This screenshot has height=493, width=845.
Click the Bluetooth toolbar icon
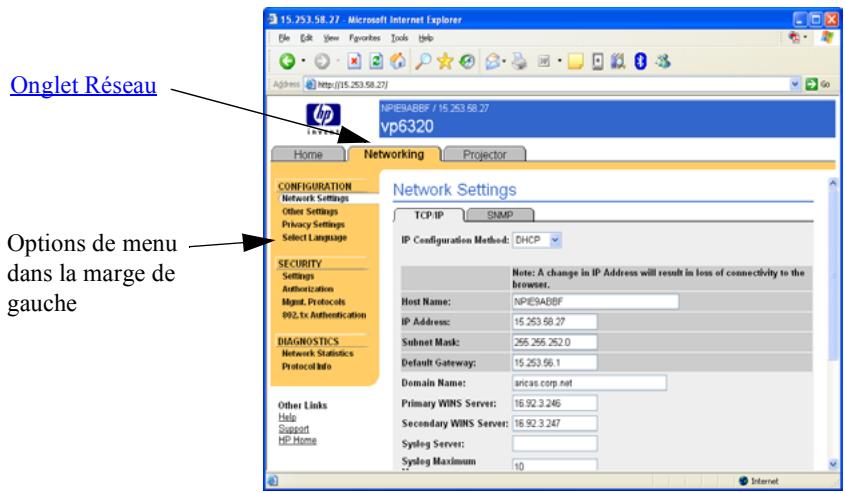640,61
